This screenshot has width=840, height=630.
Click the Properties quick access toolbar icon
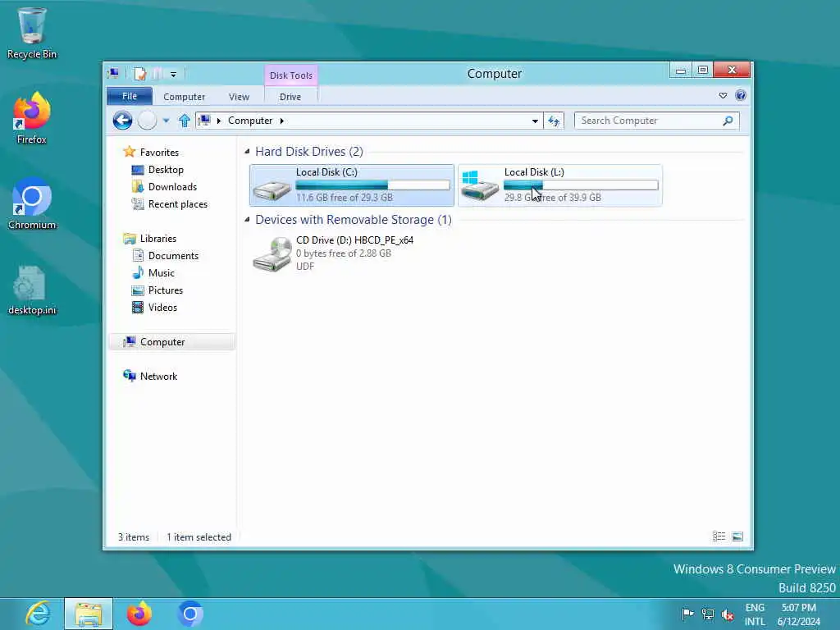tap(139, 74)
